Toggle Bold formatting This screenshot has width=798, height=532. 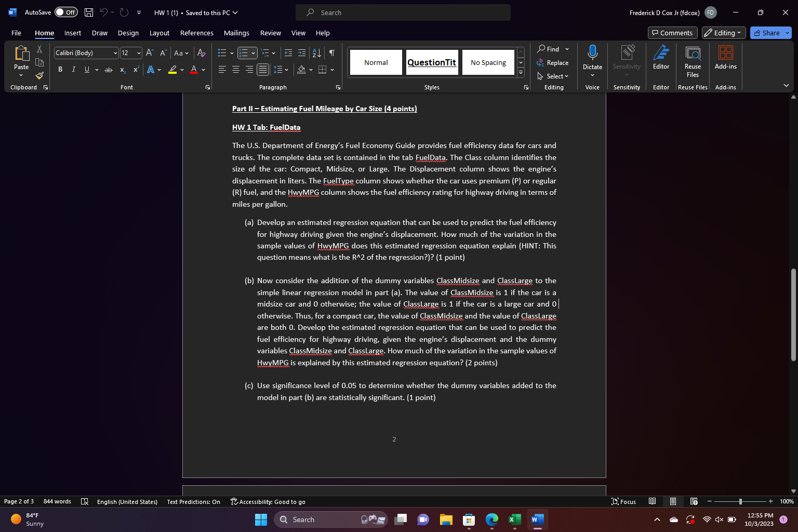(x=60, y=70)
